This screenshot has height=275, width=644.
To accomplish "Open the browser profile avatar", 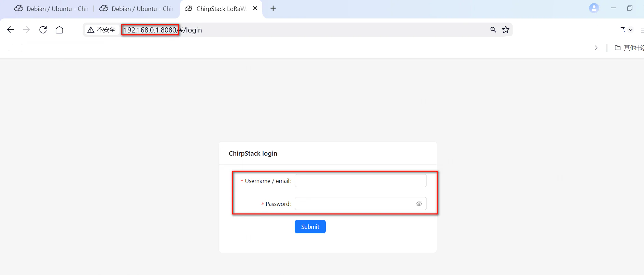I will point(594,8).
